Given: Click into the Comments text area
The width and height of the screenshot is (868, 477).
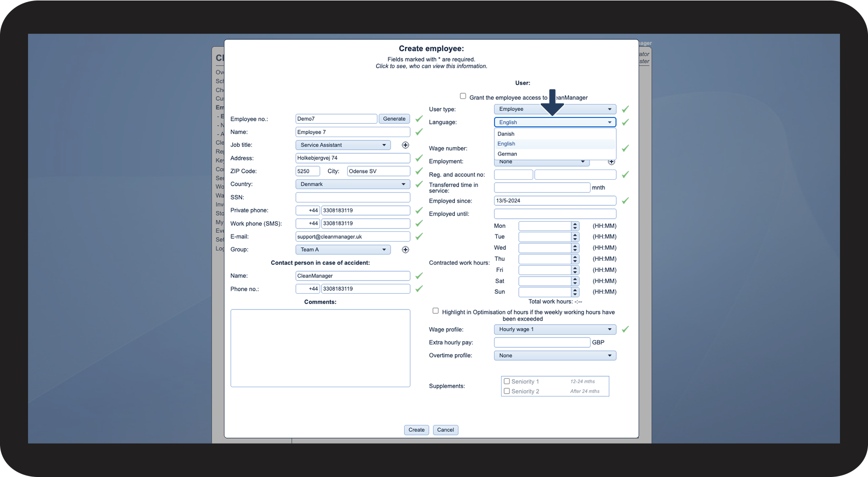Looking at the screenshot, I should (320, 348).
